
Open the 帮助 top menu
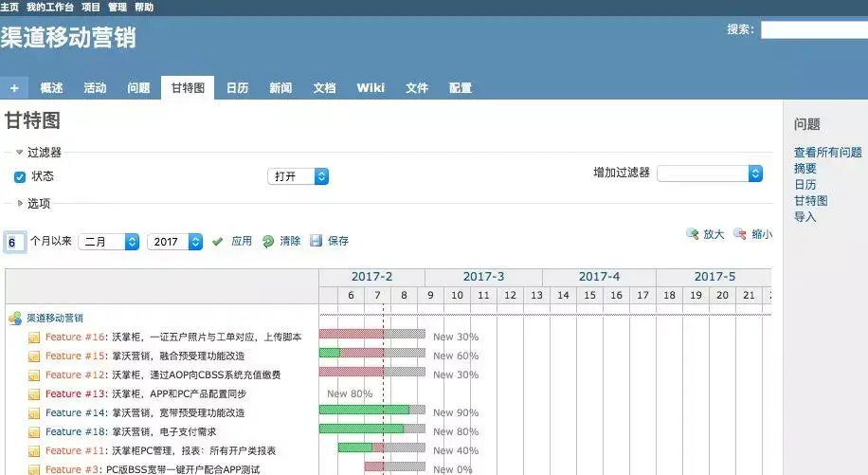[144, 8]
